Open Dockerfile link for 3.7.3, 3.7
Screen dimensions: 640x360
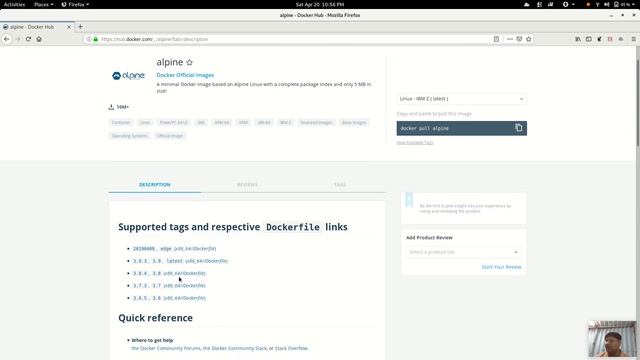[184, 286]
